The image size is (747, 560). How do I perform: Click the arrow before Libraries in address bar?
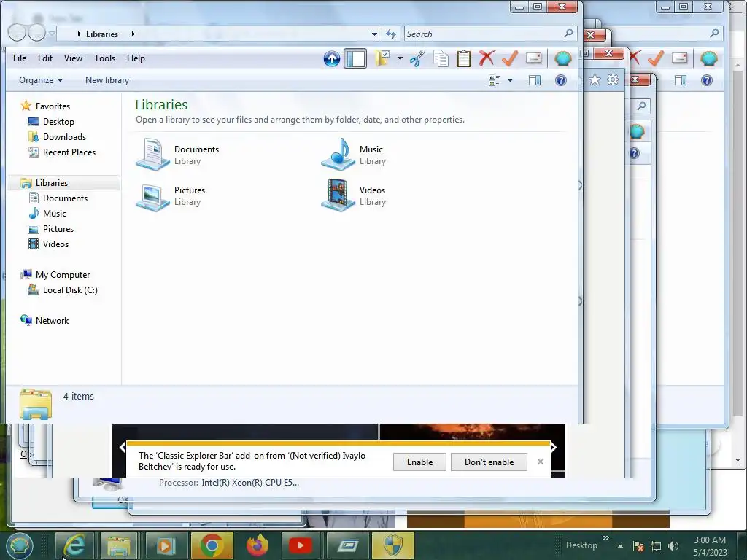pyautogui.click(x=79, y=34)
